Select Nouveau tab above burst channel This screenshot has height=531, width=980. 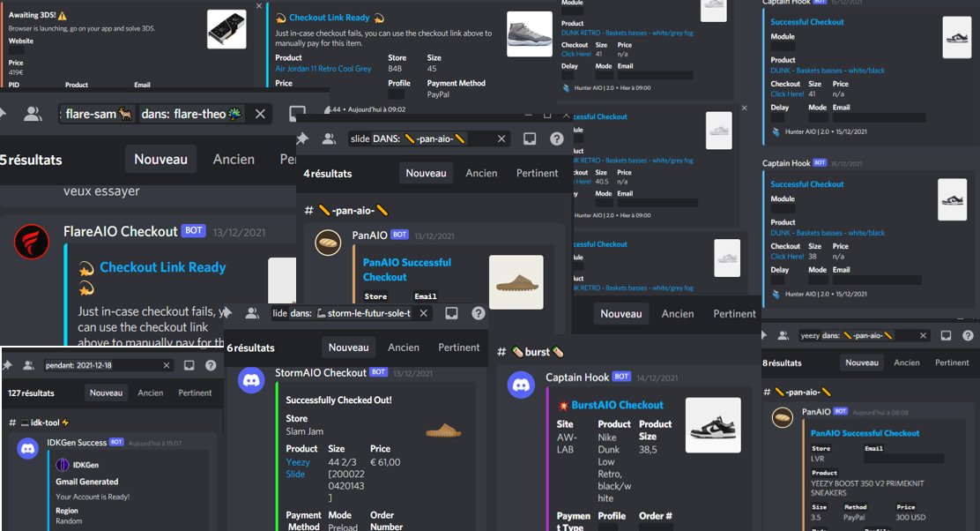coord(621,313)
